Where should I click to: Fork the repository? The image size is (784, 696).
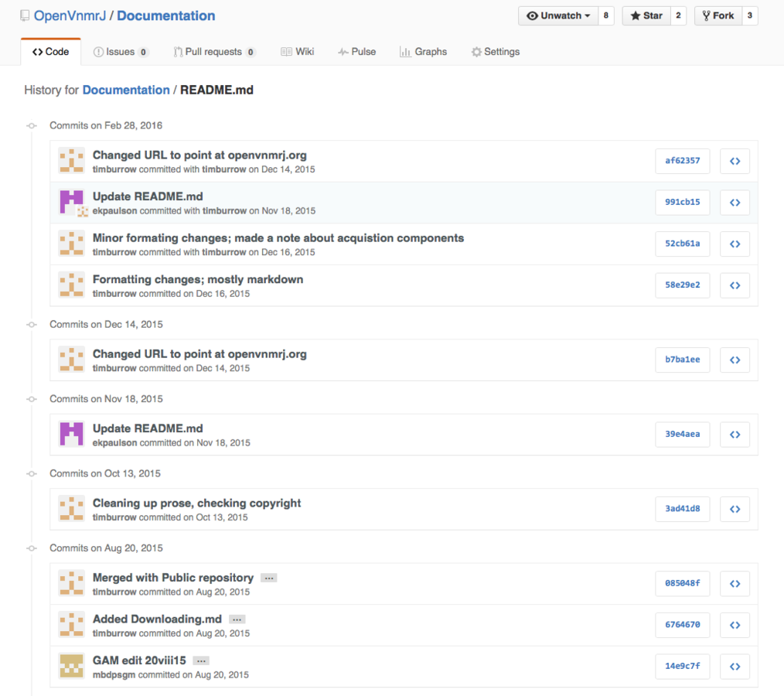click(718, 15)
